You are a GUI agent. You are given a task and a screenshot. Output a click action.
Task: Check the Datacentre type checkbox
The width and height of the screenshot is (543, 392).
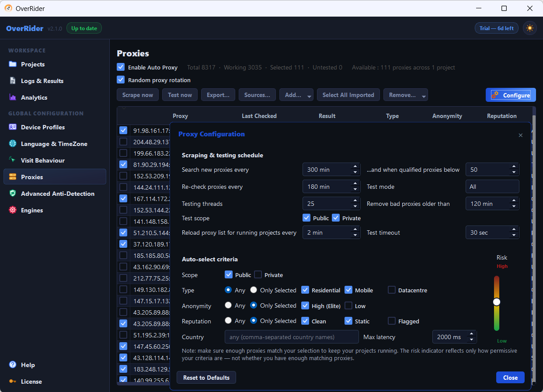pyautogui.click(x=392, y=290)
